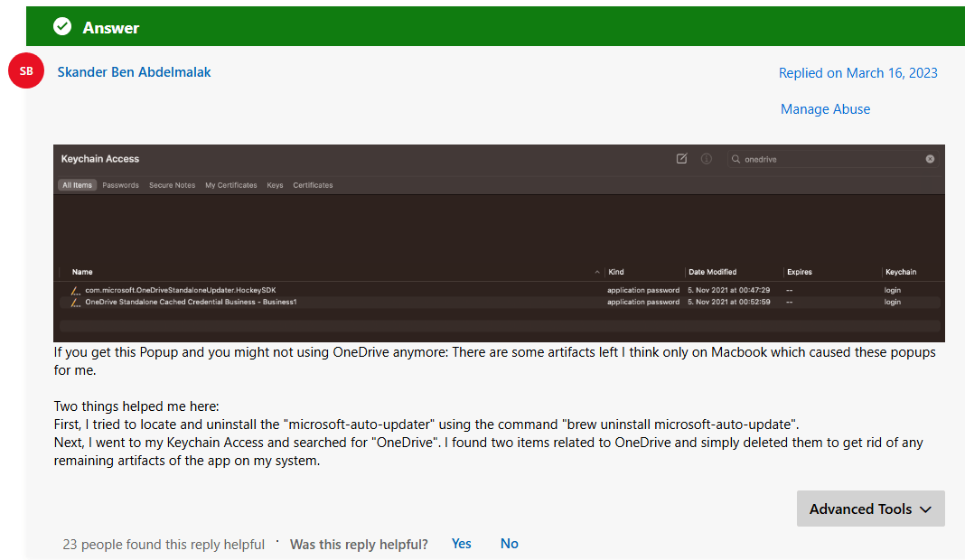Open the Manage Abuse link
Screen dimensions: 965x560
(x=825, y=108)
